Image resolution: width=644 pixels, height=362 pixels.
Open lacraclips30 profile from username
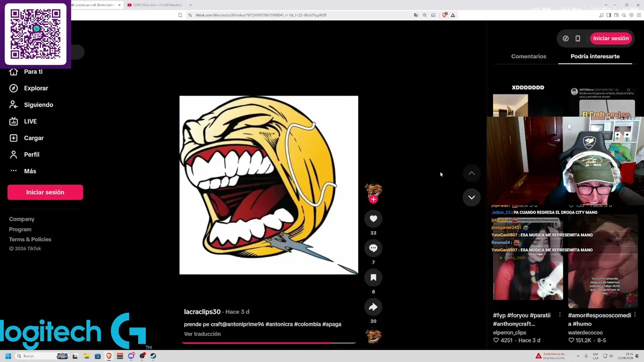(x=202, y=312)
